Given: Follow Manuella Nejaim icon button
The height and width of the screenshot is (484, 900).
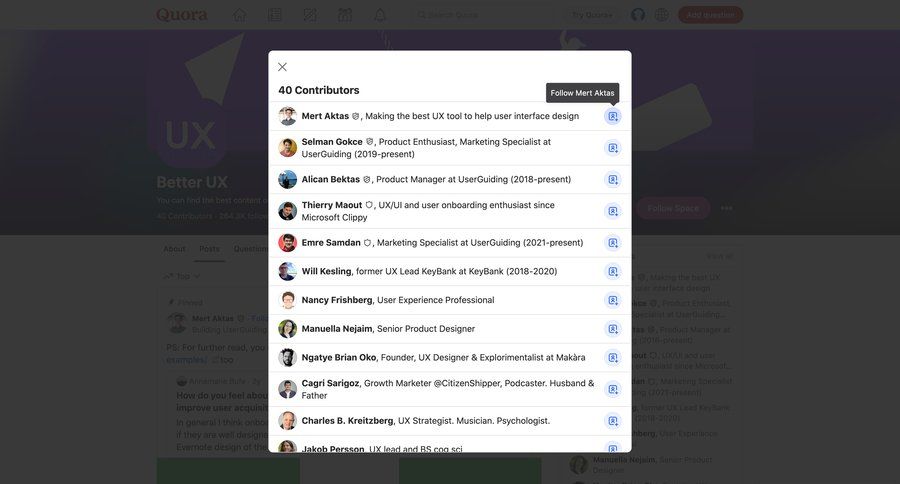Looking at the screenshot, I should coord(613,329).
